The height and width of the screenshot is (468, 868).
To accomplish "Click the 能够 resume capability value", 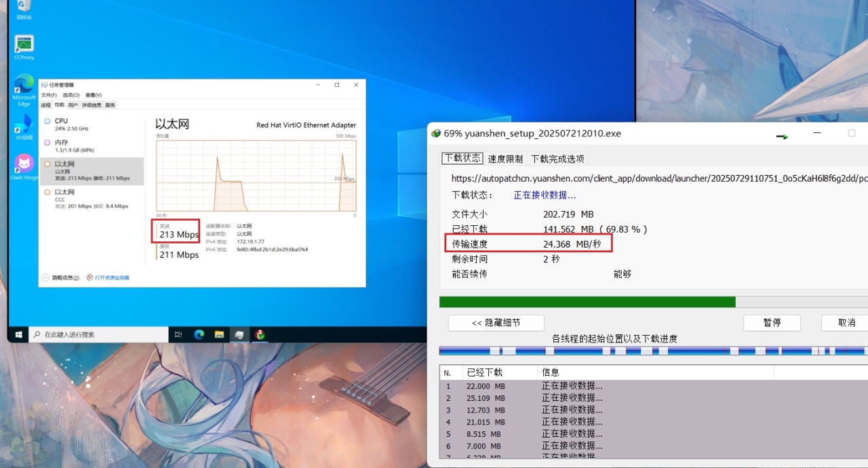I will pos(623,274).
